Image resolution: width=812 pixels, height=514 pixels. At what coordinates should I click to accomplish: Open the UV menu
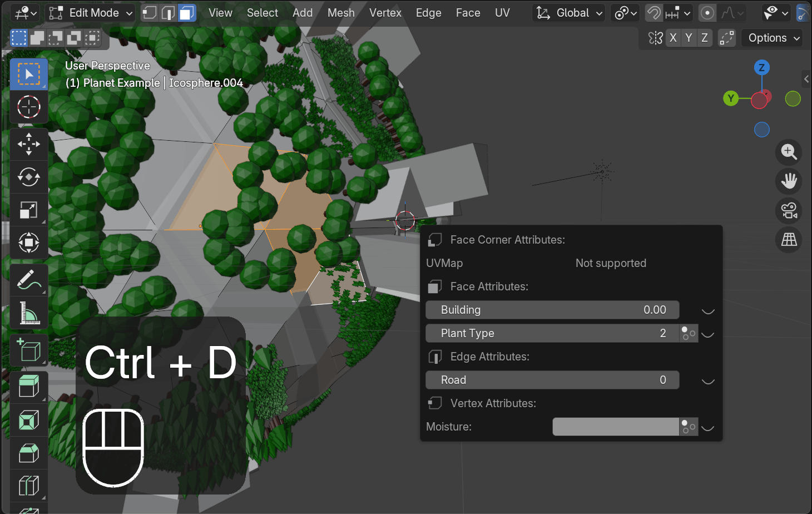tap(502, 13)
